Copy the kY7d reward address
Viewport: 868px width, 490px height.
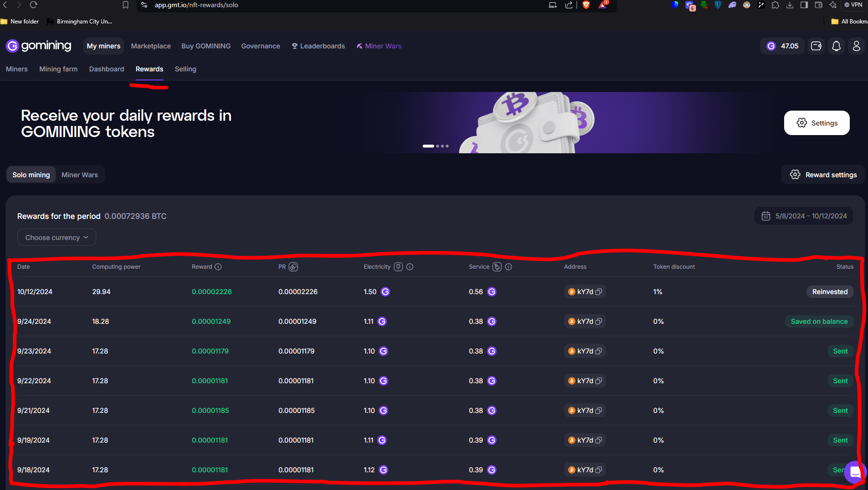pos(598,291)
